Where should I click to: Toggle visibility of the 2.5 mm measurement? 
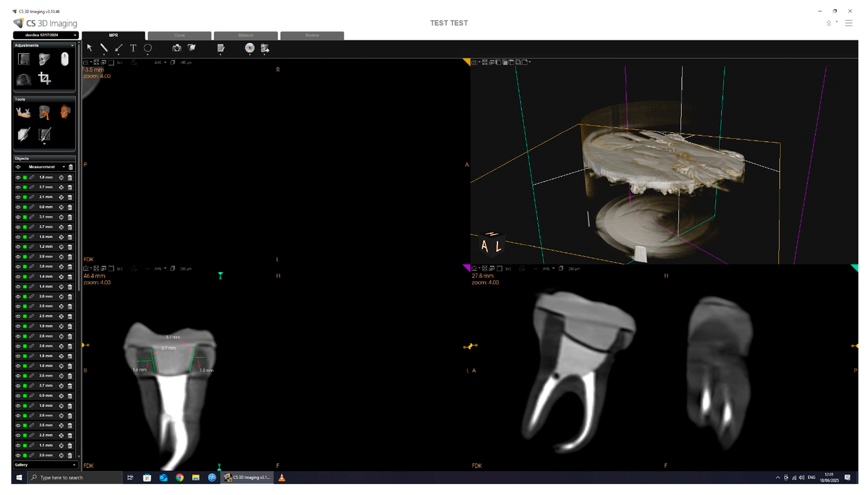tap(18, 316)
